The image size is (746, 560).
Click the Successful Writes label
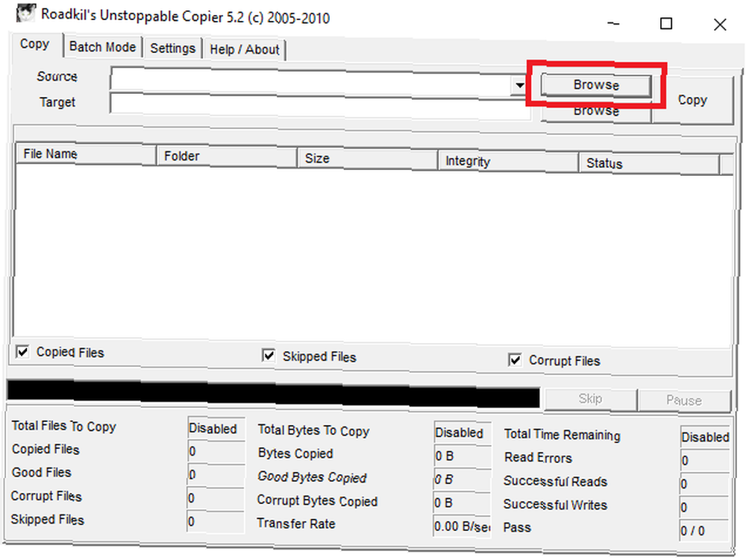[555, 504]
